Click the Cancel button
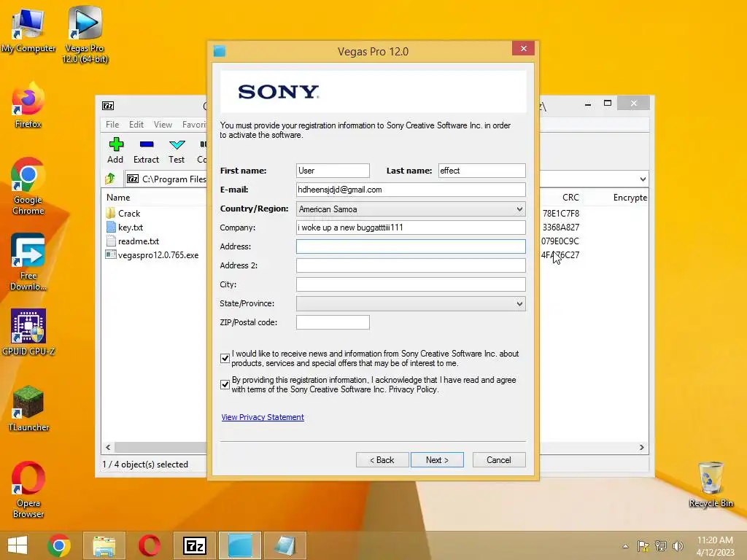This screenshot has width=747, height=560. coord(499,460)
